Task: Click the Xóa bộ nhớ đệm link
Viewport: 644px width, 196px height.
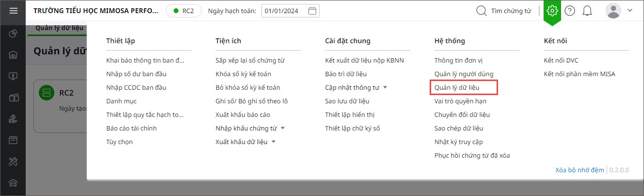Action: [x=580, y=170]
